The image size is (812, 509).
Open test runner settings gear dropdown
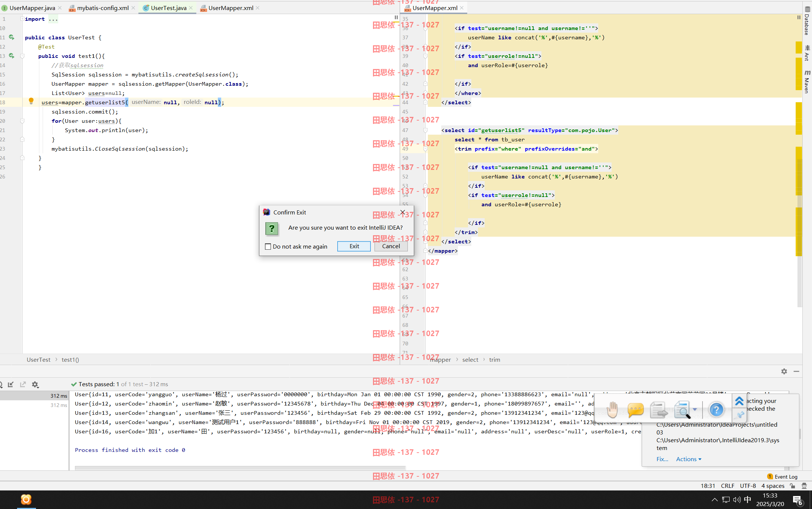point(35,385)
